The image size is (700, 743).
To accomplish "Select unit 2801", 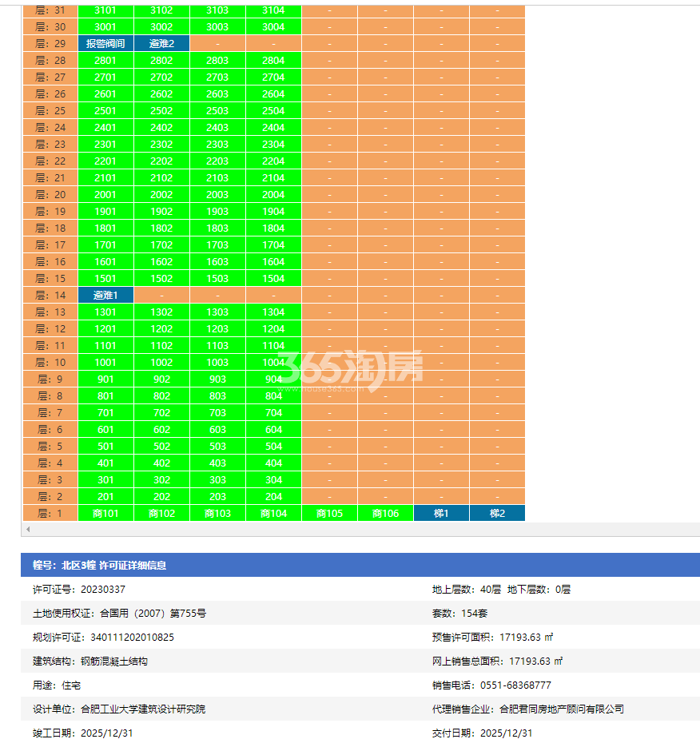I will (105, 61).
